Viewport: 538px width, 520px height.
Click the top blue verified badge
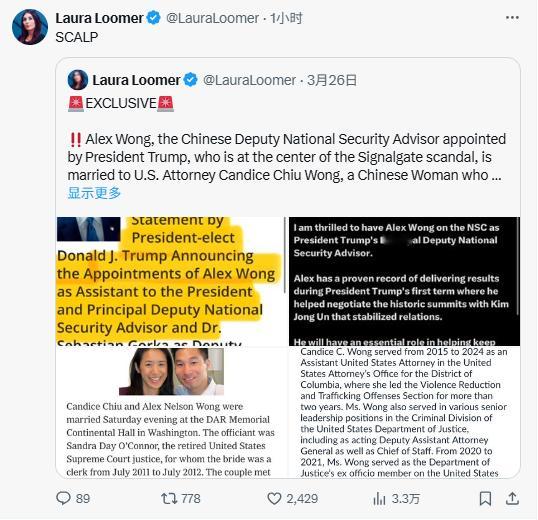153,18
